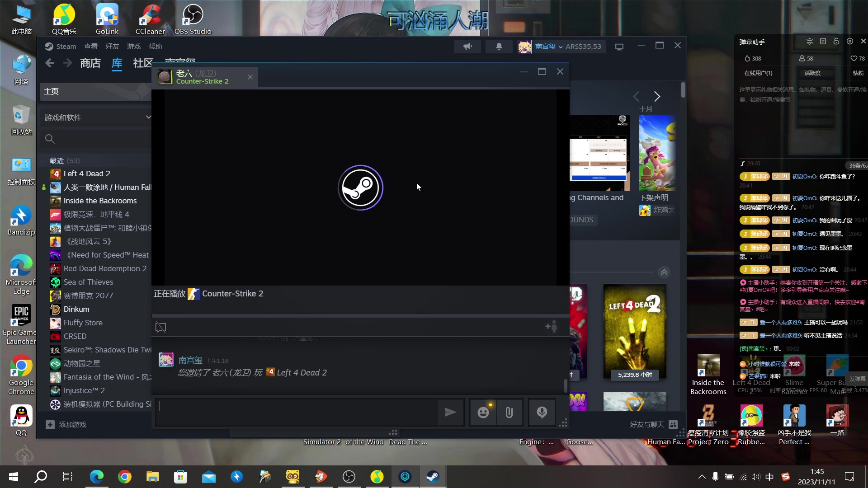The height and width of the screenshot is (488, 868).
Task: Attach a file with the paperclip icon
Action: click(509, 412)
